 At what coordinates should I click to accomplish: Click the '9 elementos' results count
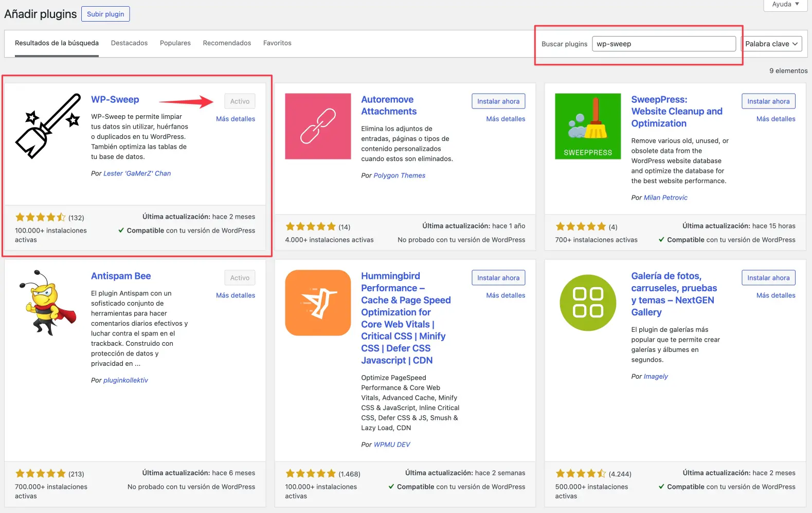pyautogui.click(x=788, y=71)
